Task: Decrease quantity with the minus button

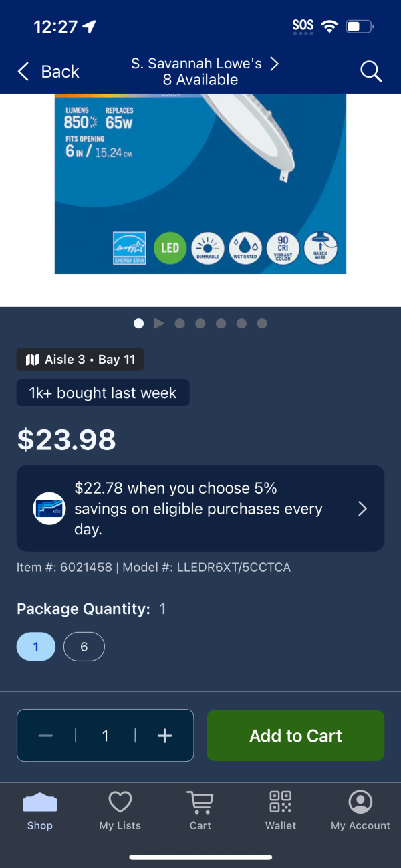Action: 45,736
